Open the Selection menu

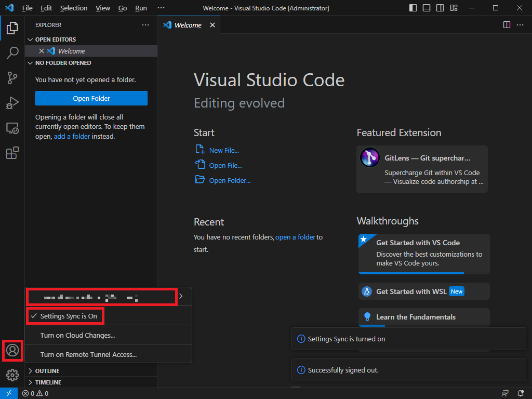click(x=74, y=8)
